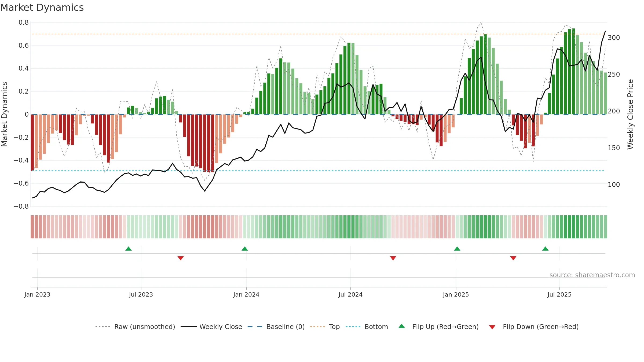
Task: Click the Jul 2025 axis label
Action: pyautogui.click(x=559, y=294)
